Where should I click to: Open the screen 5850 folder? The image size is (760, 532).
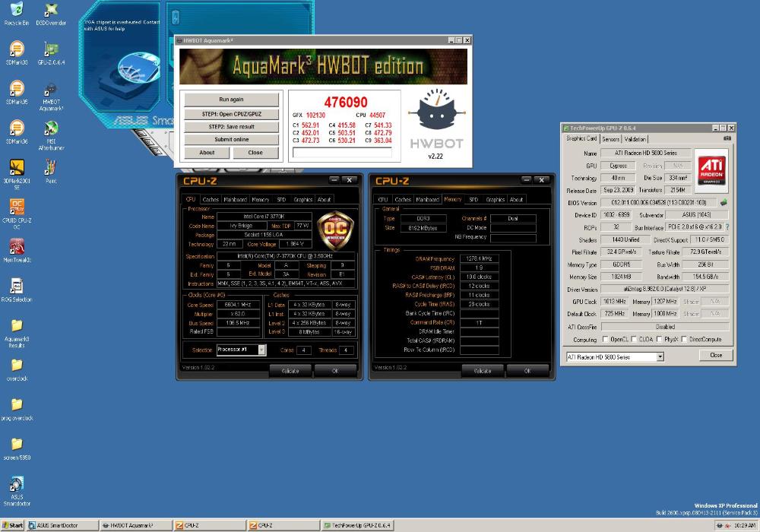coord(17,448)
